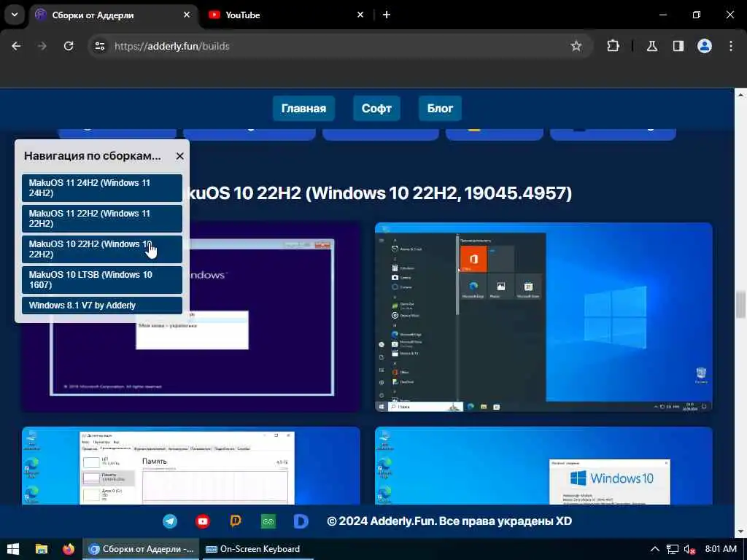Switch to On-Screen Keyboard taskbar item
Viewport: 747px width, 560px height.
(x=257, y=549)
